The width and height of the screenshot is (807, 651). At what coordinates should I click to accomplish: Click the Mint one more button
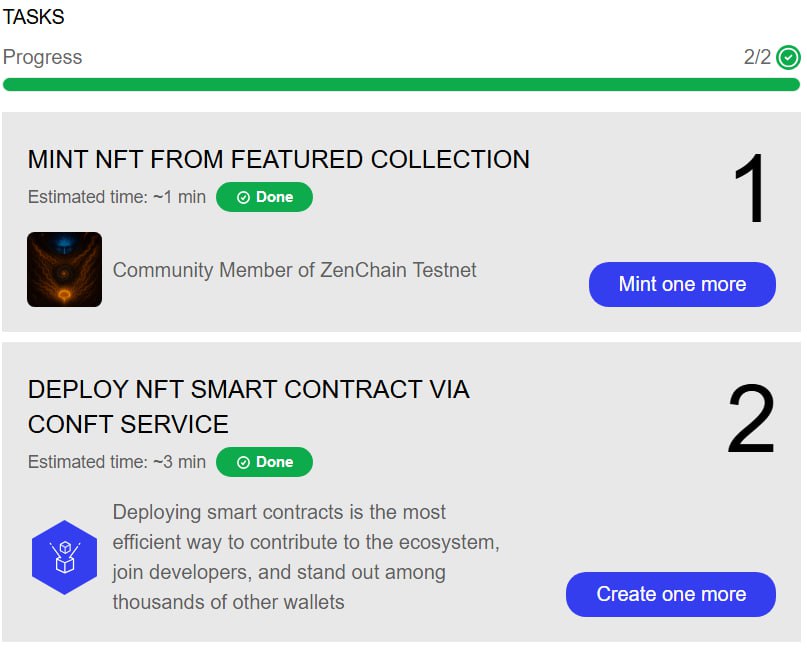(682, 284)
